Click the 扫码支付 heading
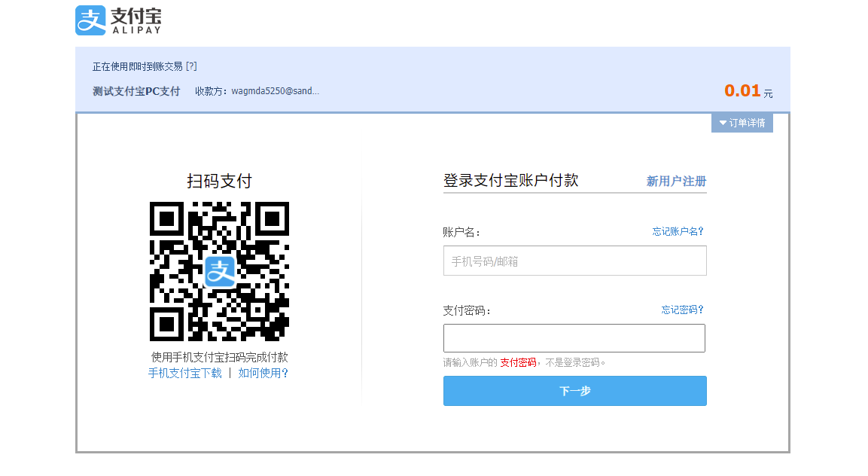The width and height of the screenshot is (868, 476). click(219, 181)
